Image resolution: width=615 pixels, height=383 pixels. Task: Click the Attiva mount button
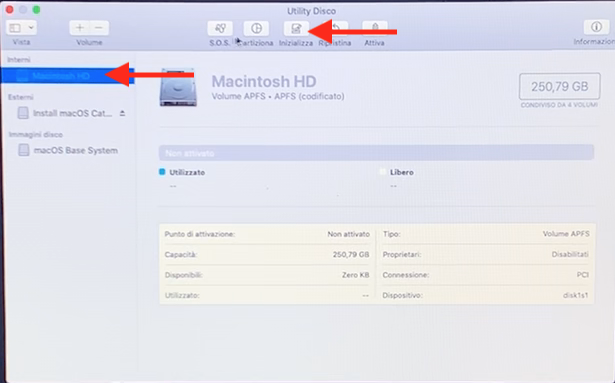point(375,28)
